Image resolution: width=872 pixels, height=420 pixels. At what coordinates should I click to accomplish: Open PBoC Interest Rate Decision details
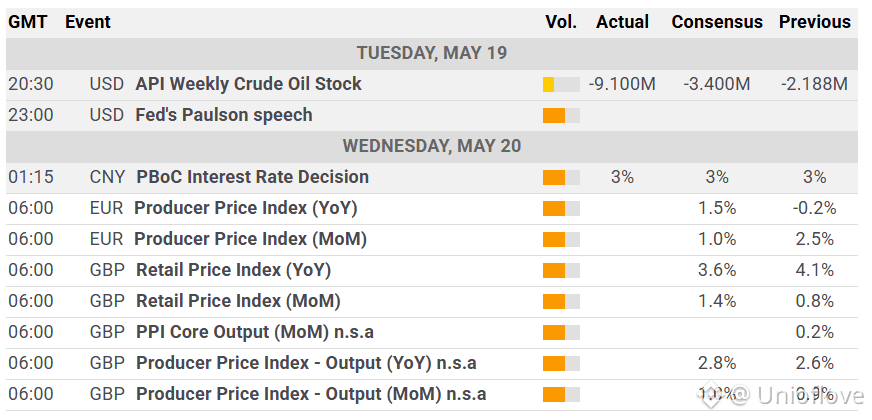(x=252, y=177)
